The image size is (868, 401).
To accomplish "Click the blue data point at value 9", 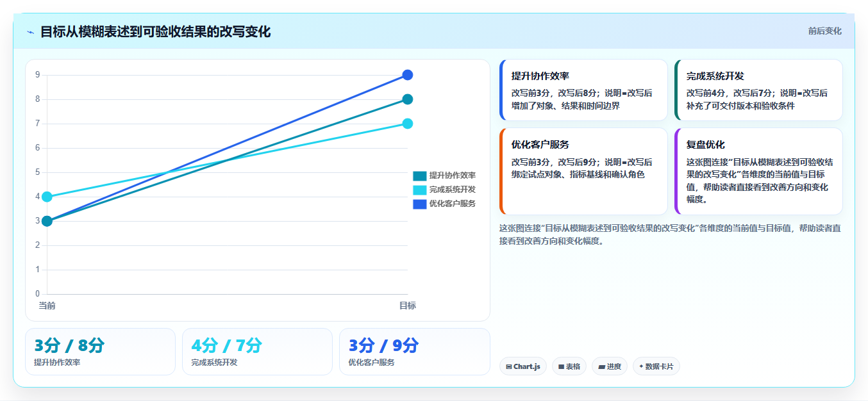I will (x=407, y=75).
